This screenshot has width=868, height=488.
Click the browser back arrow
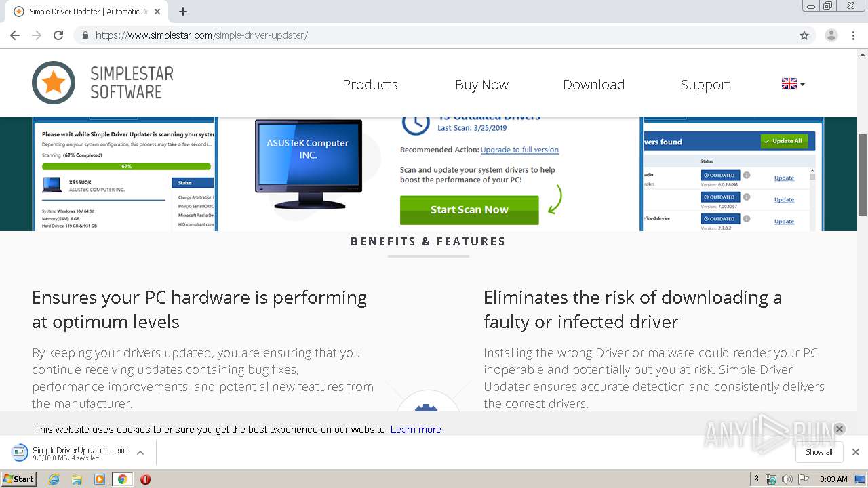(x=15, y=35)
